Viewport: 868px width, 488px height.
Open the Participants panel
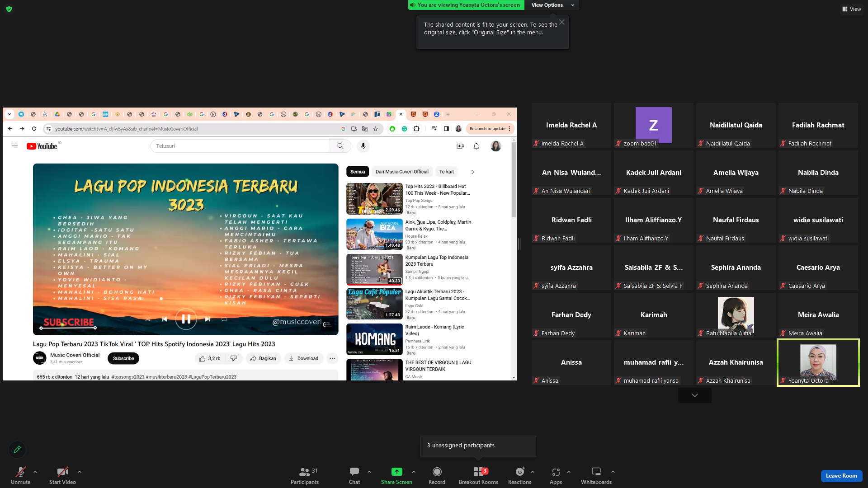click(x=305, y=475)
